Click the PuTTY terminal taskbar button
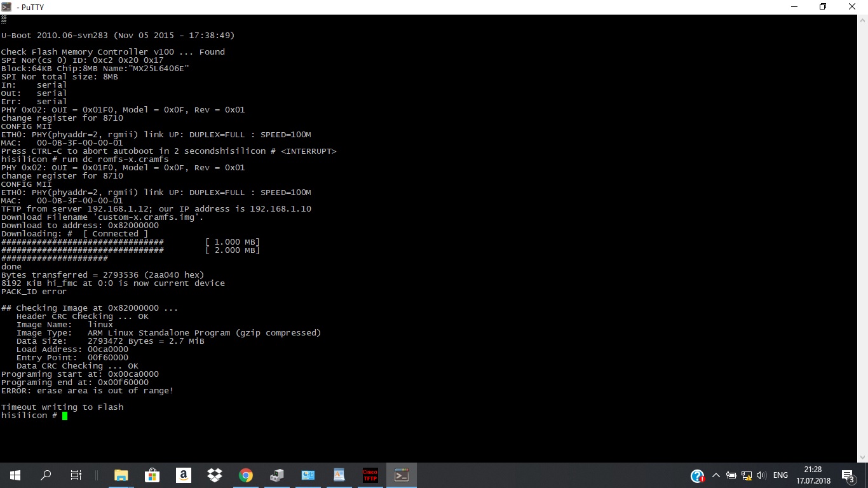Viewport: 868px width, 488px height. point(402,475)
